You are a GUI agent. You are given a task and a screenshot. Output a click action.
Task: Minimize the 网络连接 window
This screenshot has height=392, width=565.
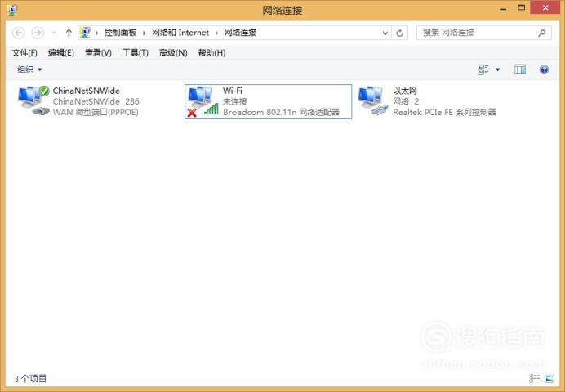pyautogui.click(x=504, y=9)
